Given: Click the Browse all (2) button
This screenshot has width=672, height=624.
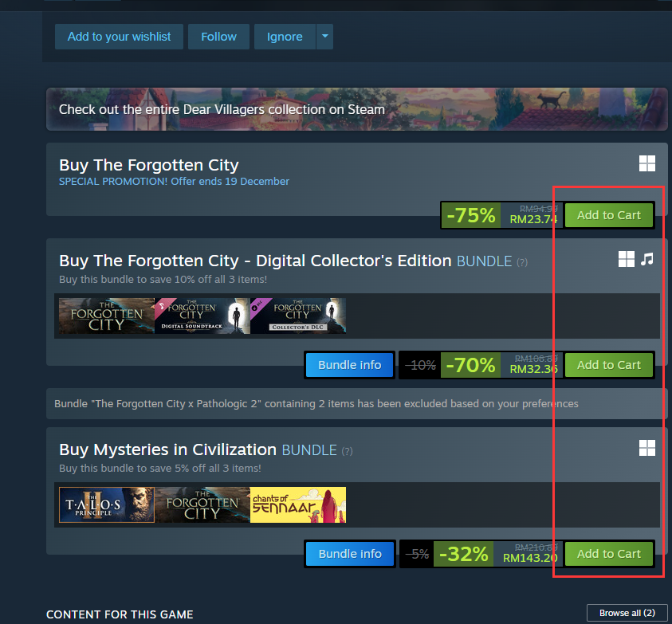Looking at the screenshot, I should (627, 613).
